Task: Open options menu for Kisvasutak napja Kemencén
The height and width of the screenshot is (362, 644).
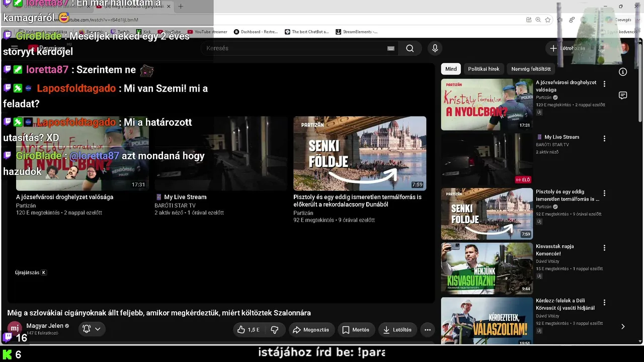Action: tap(604, 248)
